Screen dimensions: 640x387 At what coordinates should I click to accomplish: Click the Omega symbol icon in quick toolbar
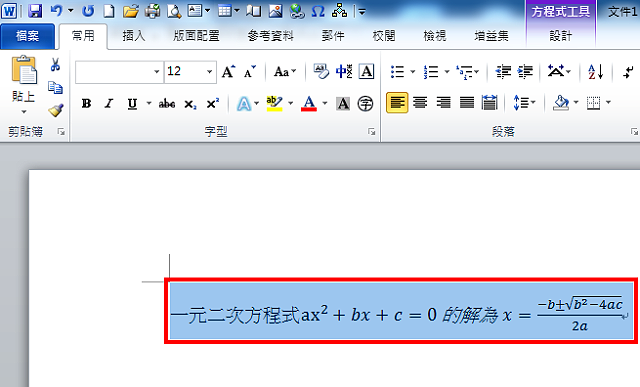(x=317, y=11)
